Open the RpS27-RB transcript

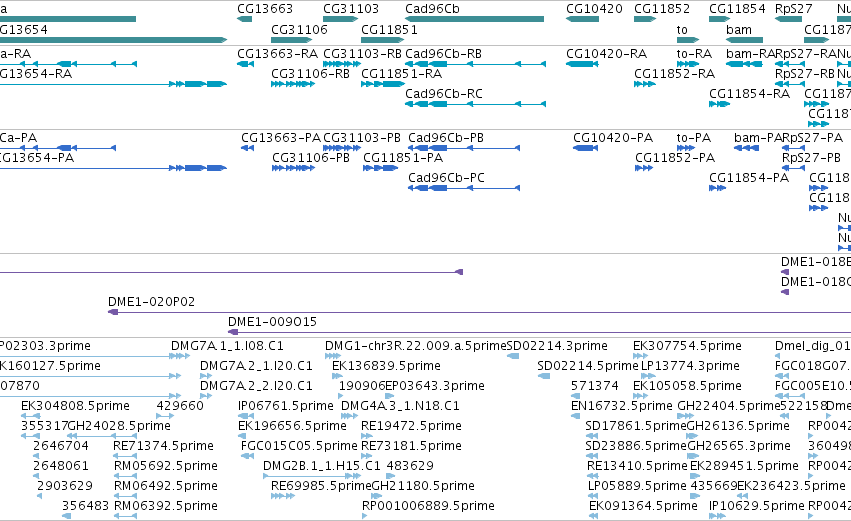point(790,84)
